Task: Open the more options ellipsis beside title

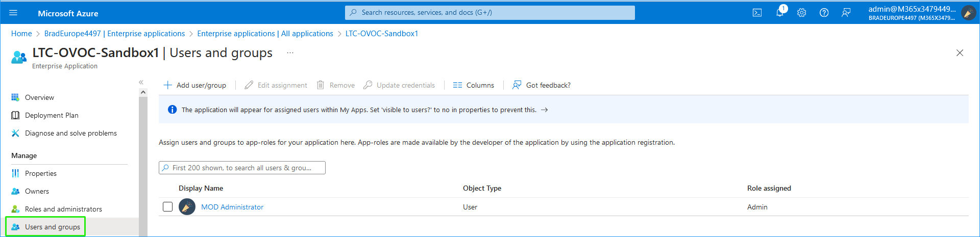Action: tap(290, 53)
